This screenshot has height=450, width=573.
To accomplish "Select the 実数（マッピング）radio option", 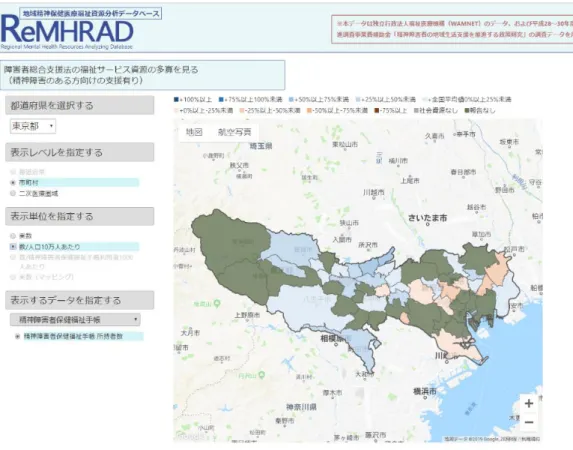I will pyautogui.click(x=13, y=277).
